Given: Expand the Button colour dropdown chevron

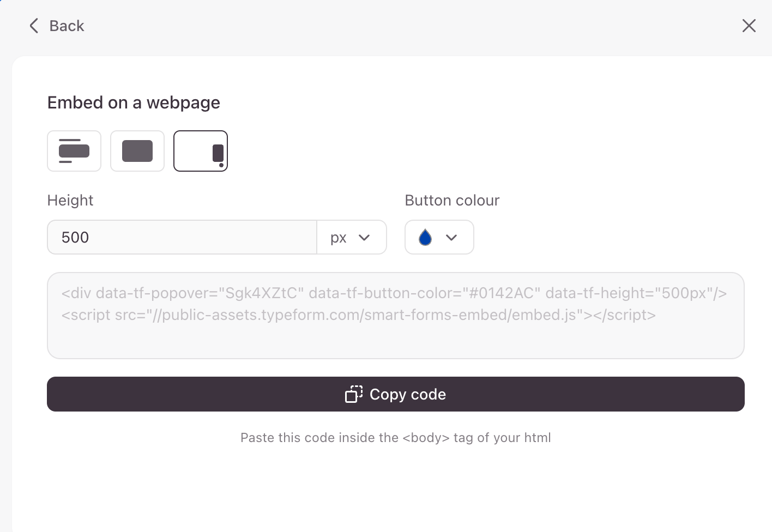Looking at the screenshot, I should click(451, 237).
